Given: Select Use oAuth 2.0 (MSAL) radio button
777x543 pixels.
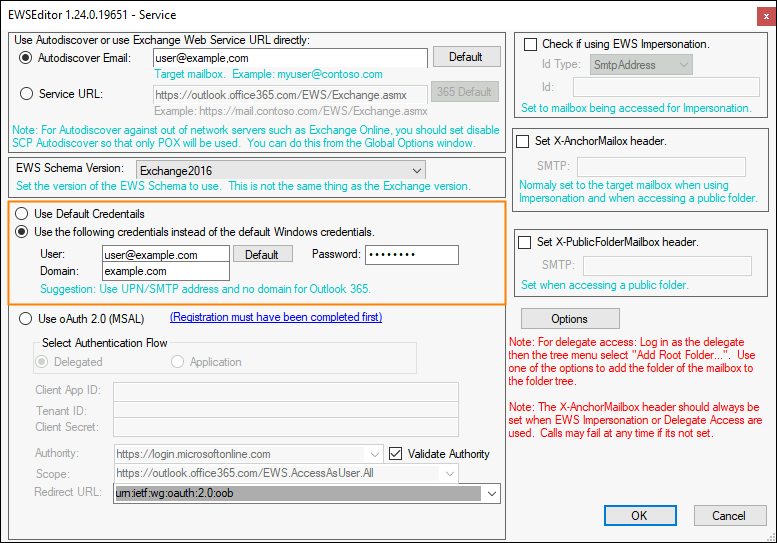Looking at the screenshot, I should tap(25, 319).
